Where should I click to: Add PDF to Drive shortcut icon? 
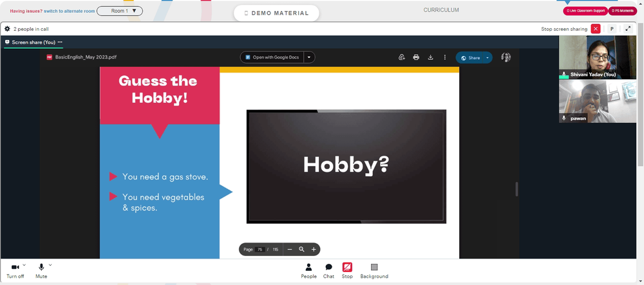(x=402, y=57)
